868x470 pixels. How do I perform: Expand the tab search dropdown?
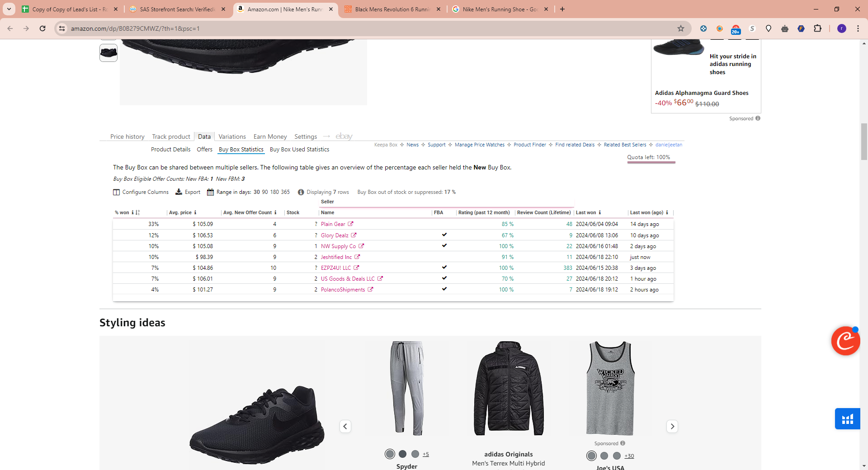pos(9,9)
